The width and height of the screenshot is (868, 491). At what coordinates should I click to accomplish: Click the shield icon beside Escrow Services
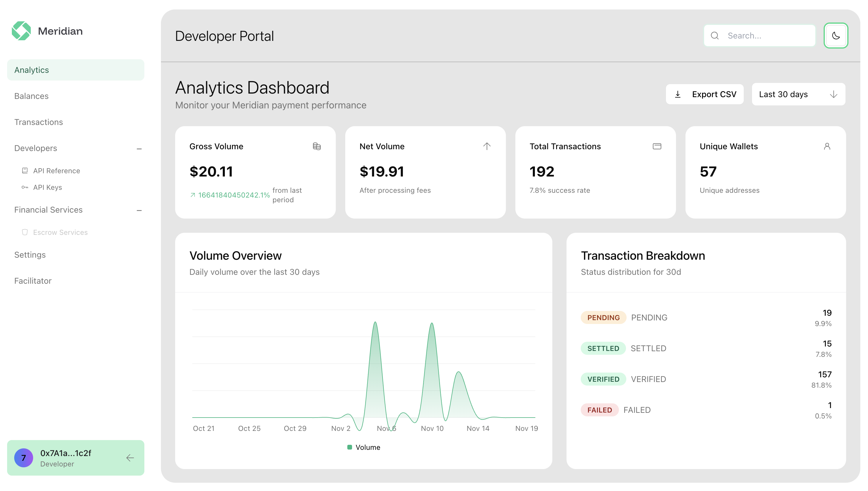point(25,232)
